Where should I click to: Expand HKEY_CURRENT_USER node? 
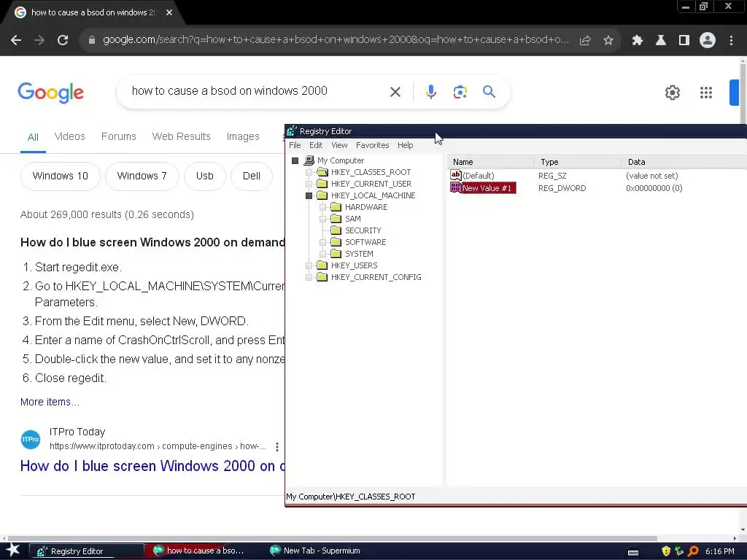coord(309,184)
